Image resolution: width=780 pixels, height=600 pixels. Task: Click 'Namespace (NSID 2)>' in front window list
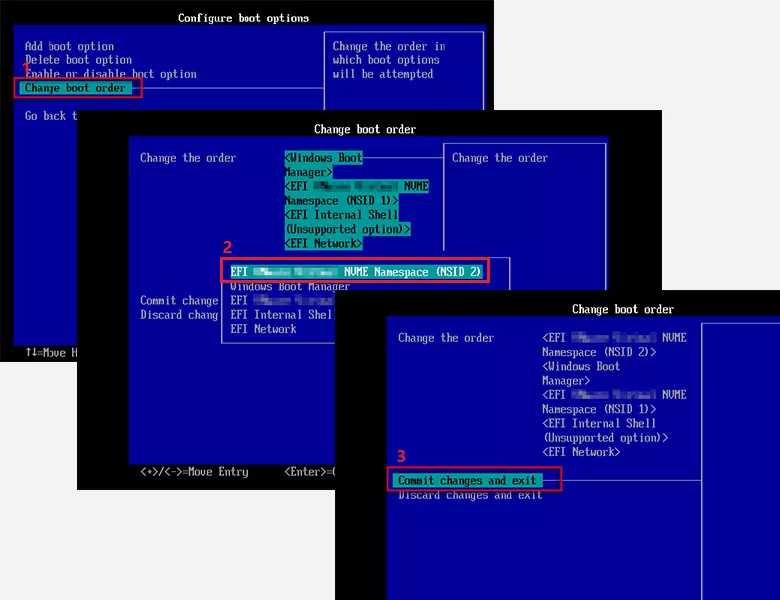pos(599,352)
